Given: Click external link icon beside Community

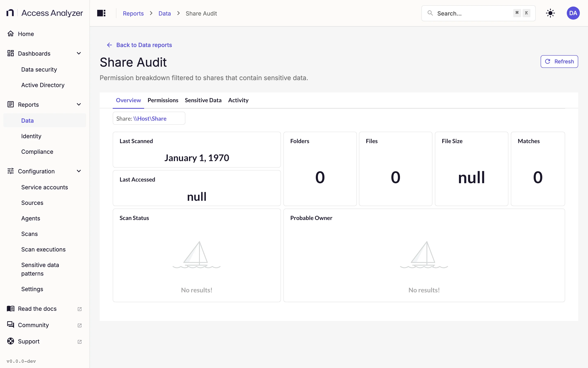Looking at the screenshot, I should pyautogui.click(x=79, y=325).
